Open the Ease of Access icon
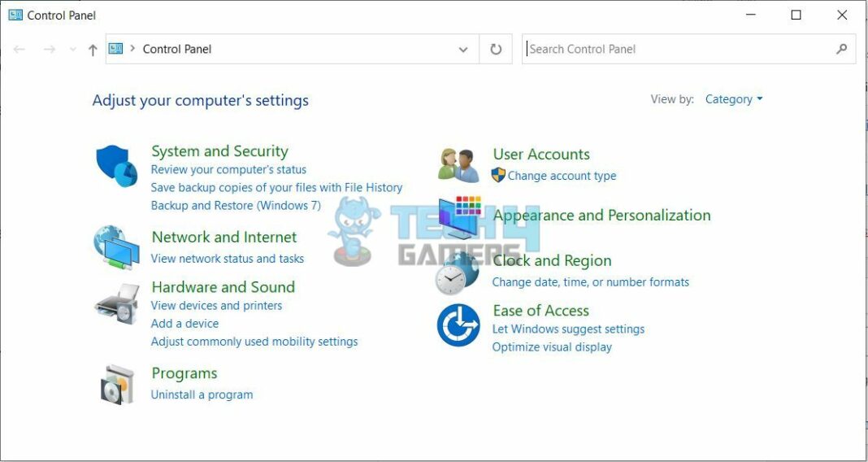 click(x=458, y=325)
